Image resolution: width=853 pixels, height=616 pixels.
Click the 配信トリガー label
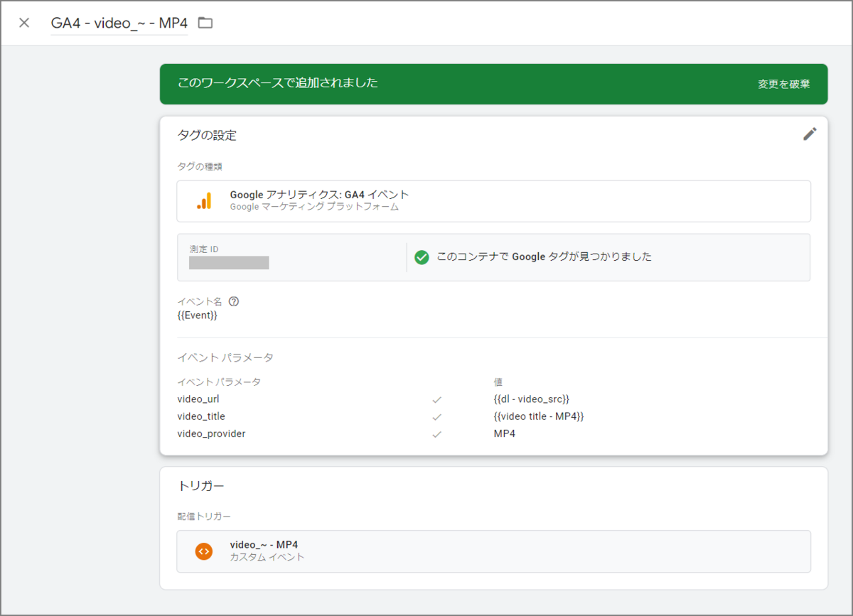pos(204,516)
